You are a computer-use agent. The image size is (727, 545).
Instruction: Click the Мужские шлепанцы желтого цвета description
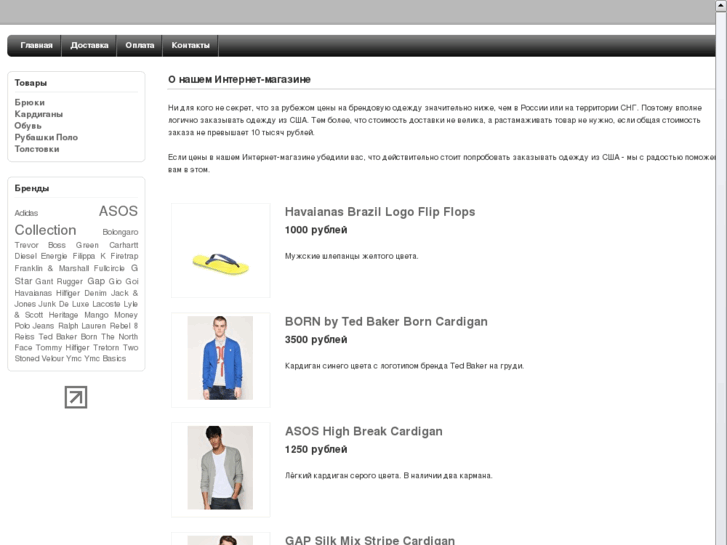click(351, 256)
